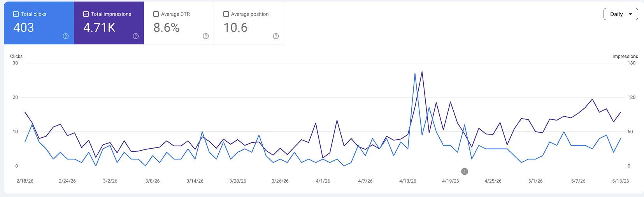Click the 5/7/26 date label

tap(578, 181)
